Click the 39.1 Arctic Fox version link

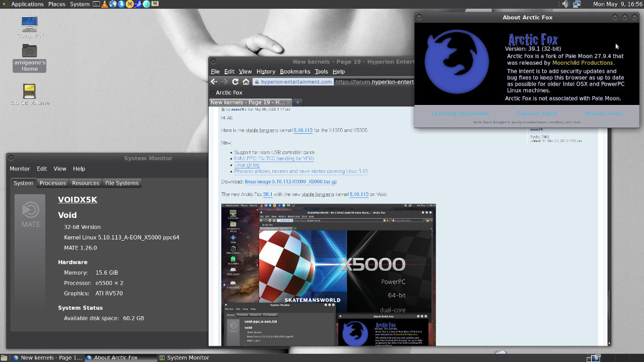(x=268, y=194)
